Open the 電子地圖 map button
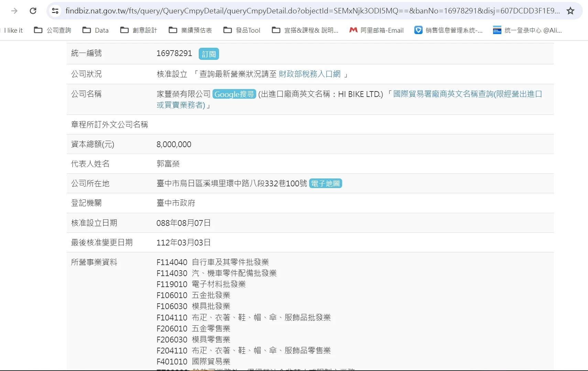This screenshot has height=371, width=588. coord(325,184)
